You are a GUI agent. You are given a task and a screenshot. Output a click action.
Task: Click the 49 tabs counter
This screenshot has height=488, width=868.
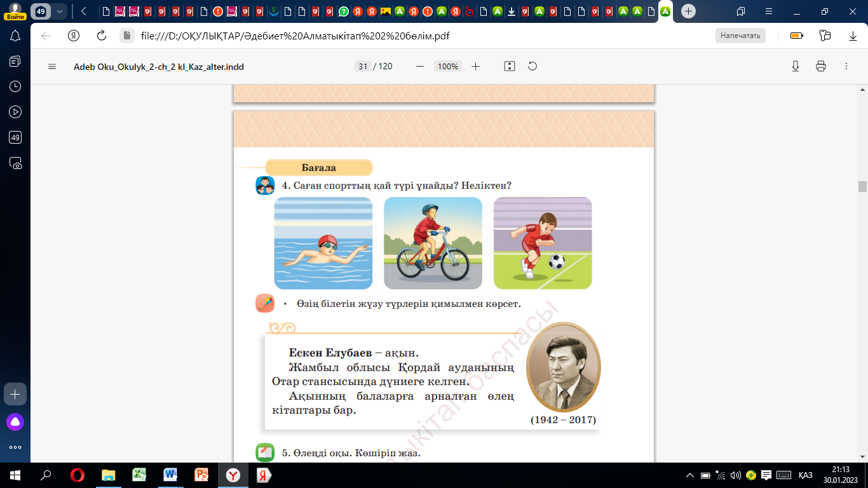[x=41, y=11]
